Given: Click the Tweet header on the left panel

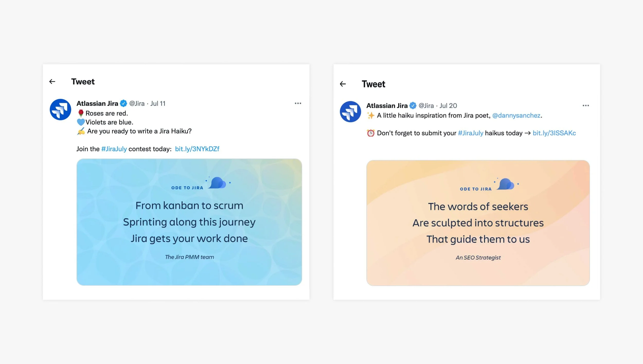Looking at the screenshot, I should (x=83, y=81).
